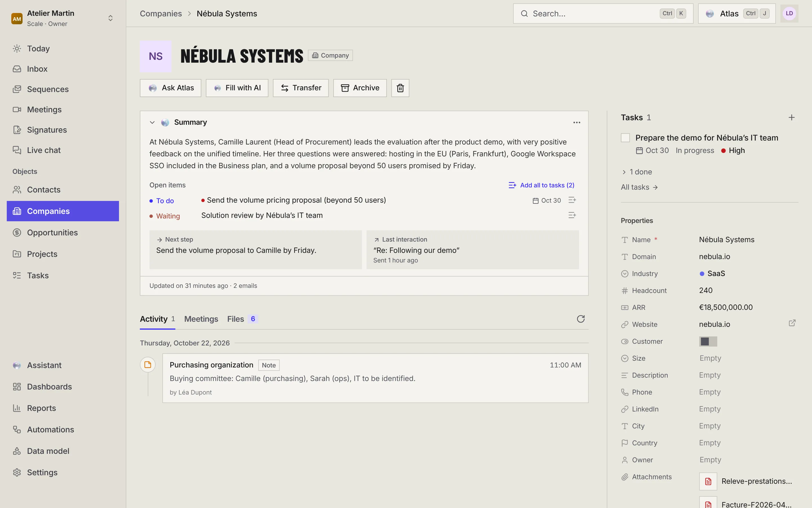Open the Atlas assistant button in header
The image size is (812, 508).
tap(737, 14)
